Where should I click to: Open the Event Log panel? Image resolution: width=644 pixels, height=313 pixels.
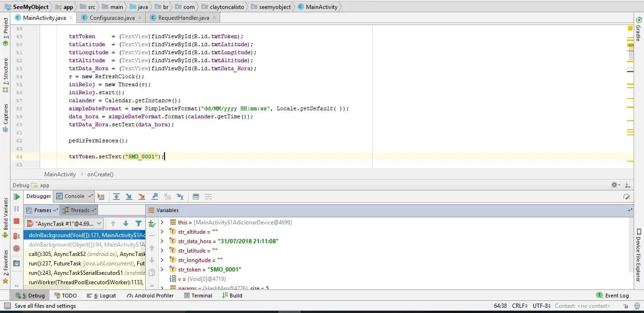pyautogui.click(x=612, y=296)
